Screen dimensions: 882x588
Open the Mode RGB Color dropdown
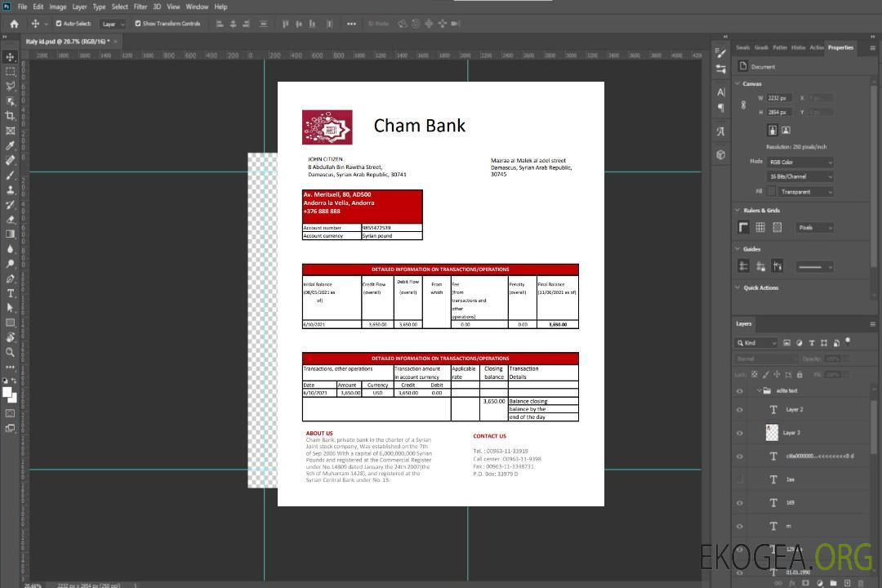[800, 162]
